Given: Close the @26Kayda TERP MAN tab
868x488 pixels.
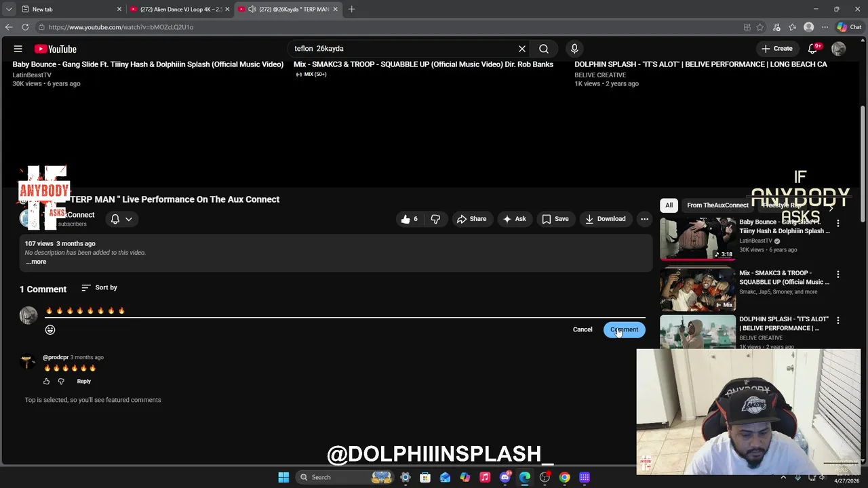Looking at the screenshot, I should [x=335, y=9].
